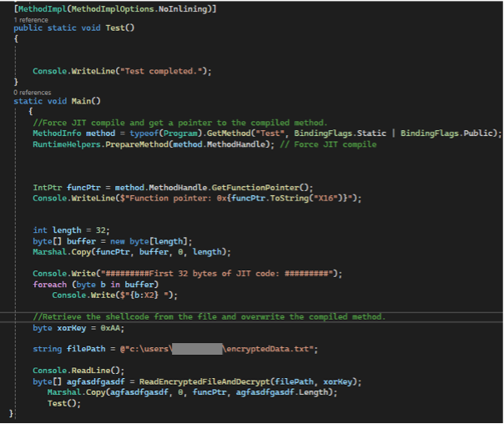504x424 pixels.
Task: Click the Console.Write($"{b:X2} ") line
Action: (x=115, y=295)
